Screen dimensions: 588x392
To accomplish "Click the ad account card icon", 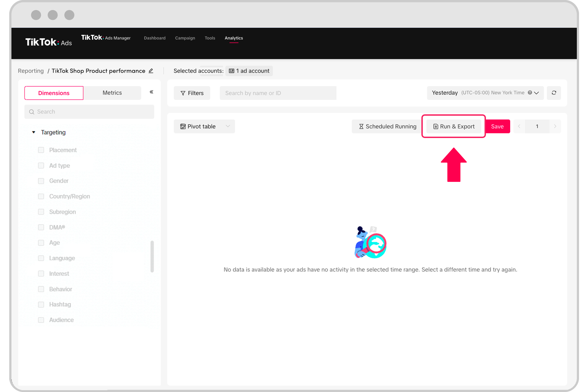I will 232,71.
